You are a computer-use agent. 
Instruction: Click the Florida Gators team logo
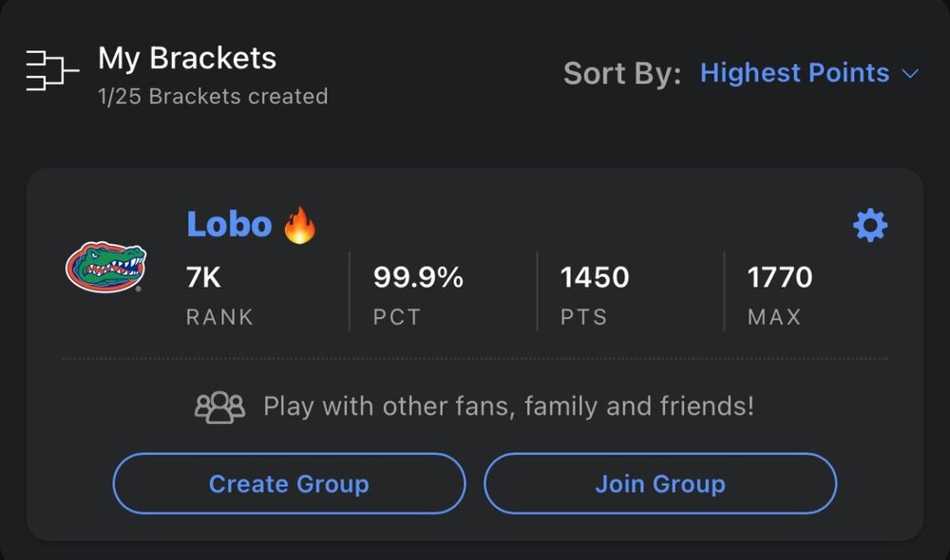coord(105,267)
